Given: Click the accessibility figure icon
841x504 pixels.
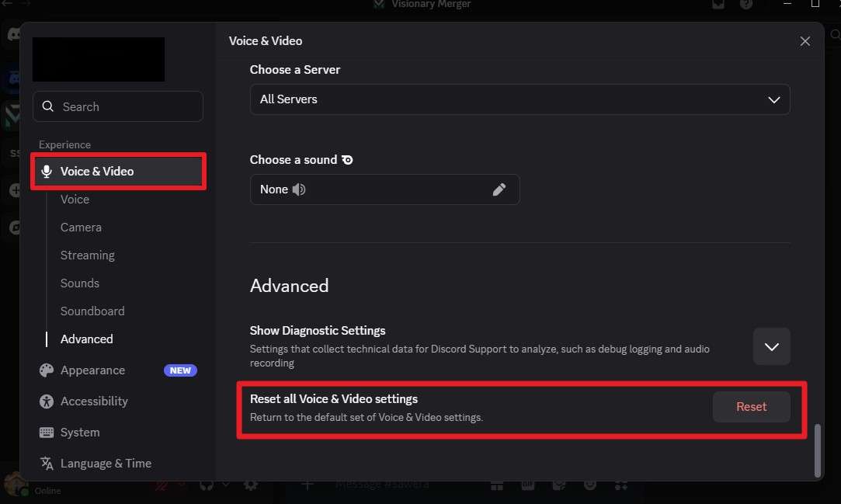Looking at the screenshot, I should coord(47,401).
